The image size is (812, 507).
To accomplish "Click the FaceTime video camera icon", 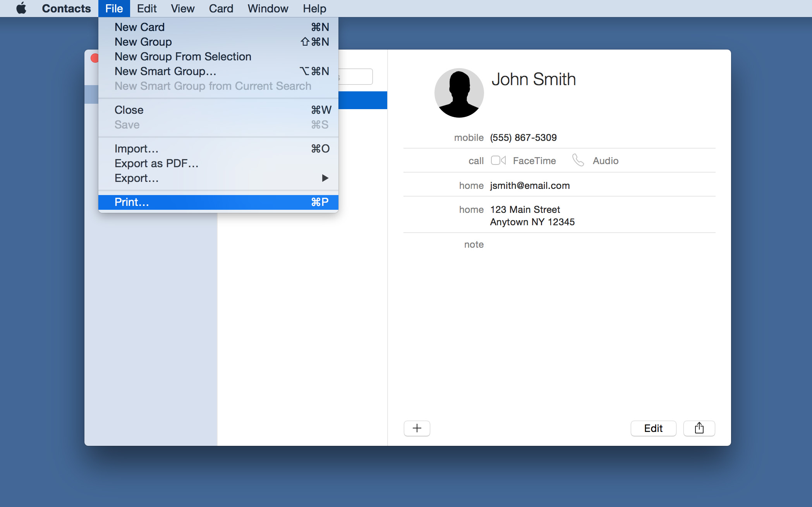I will point(498,160).
